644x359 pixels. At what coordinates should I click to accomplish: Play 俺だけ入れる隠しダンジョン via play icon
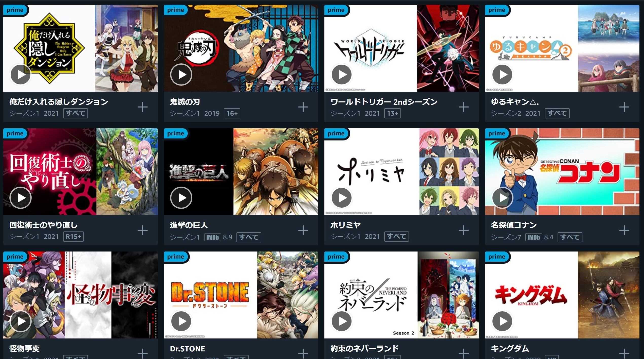(21, 75)
